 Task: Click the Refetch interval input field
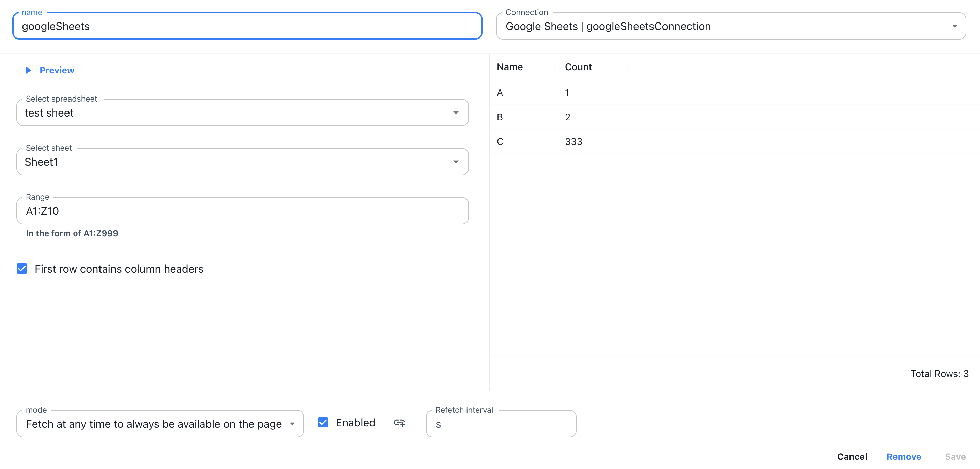pos(501,424)
